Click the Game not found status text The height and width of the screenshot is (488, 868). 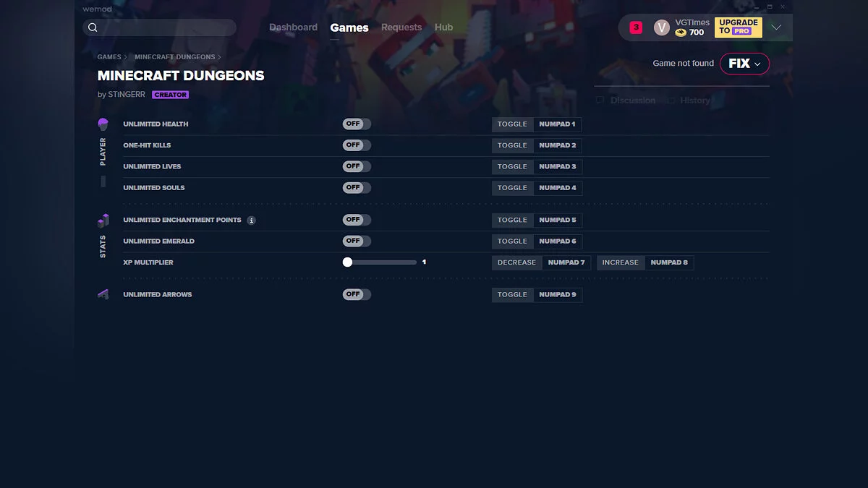(683, 64)
